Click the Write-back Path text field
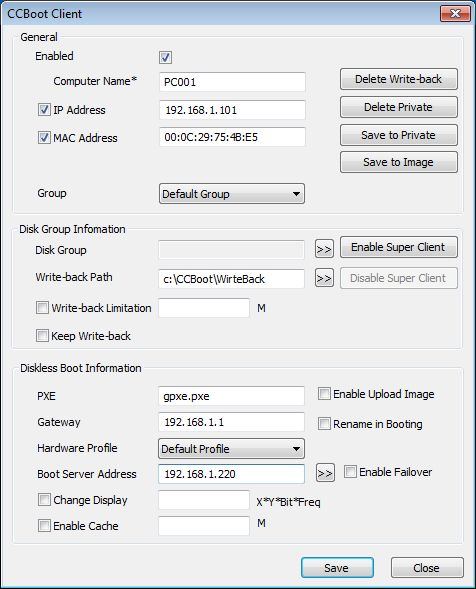476x589 pixels. [x=231, y=279]
